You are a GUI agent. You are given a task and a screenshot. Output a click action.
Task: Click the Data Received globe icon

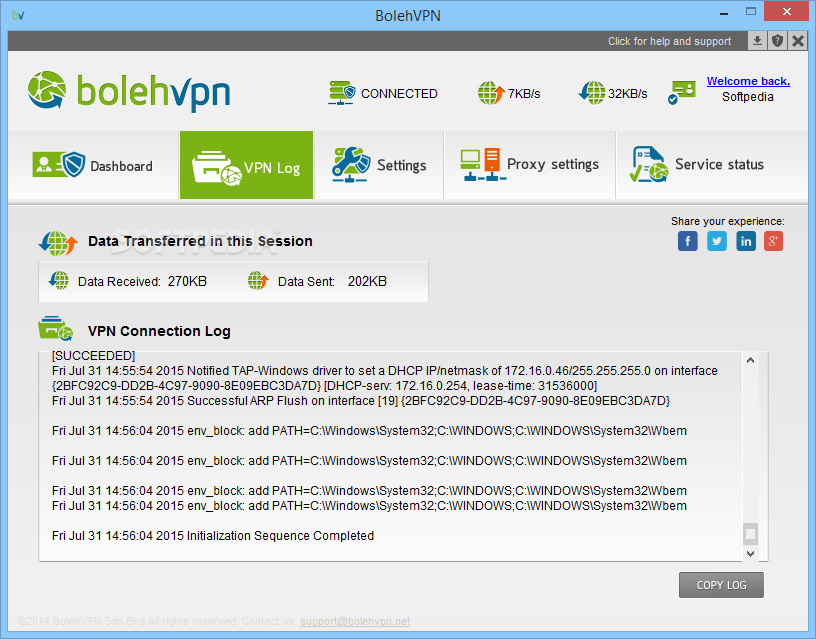pyautogui.click(x=59, y=280)
